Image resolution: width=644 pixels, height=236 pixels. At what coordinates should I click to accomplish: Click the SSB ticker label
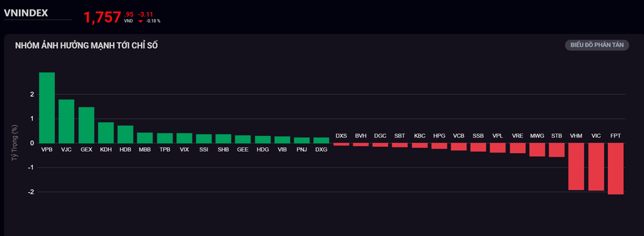pyautogui.click(x=478, y=135)
